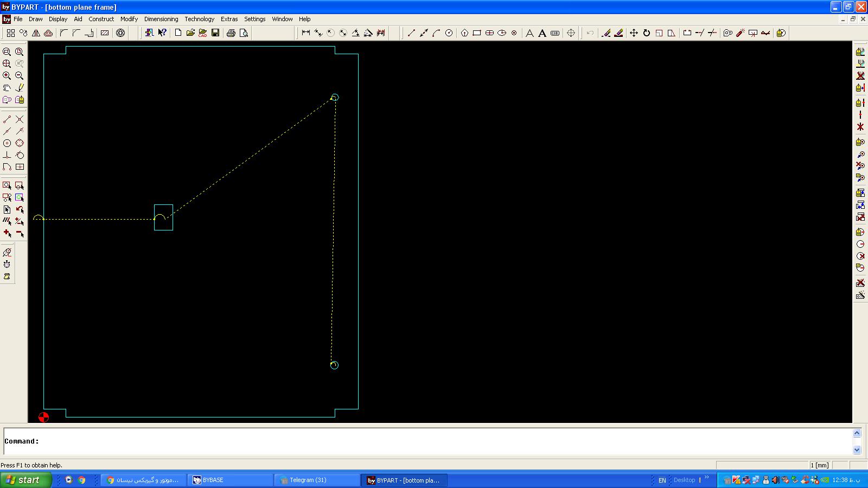
Task: Click the CAD import folder icon
Action: pyautogui.click(x=203, y=33)
